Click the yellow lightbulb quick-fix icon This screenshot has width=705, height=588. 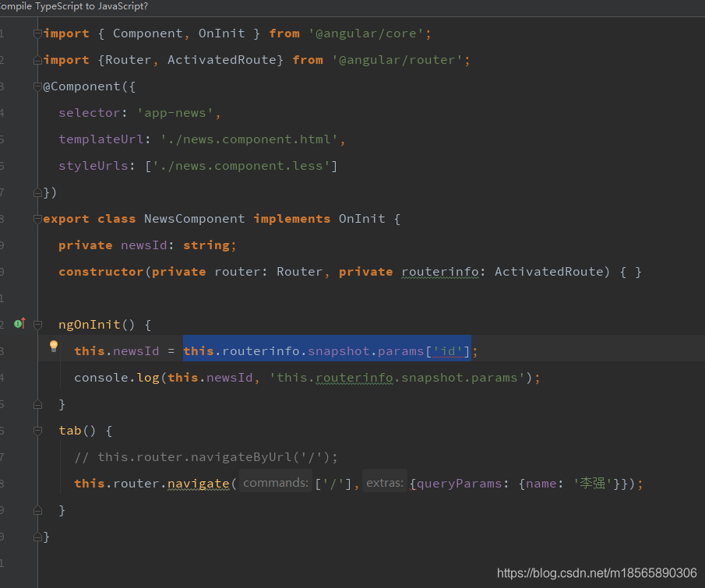coord(54,346)
